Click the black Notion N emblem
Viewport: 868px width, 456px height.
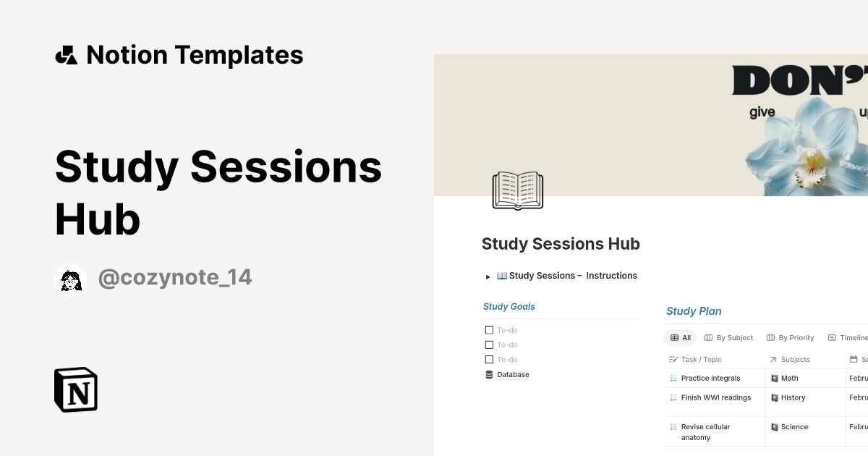coord(75,389)
